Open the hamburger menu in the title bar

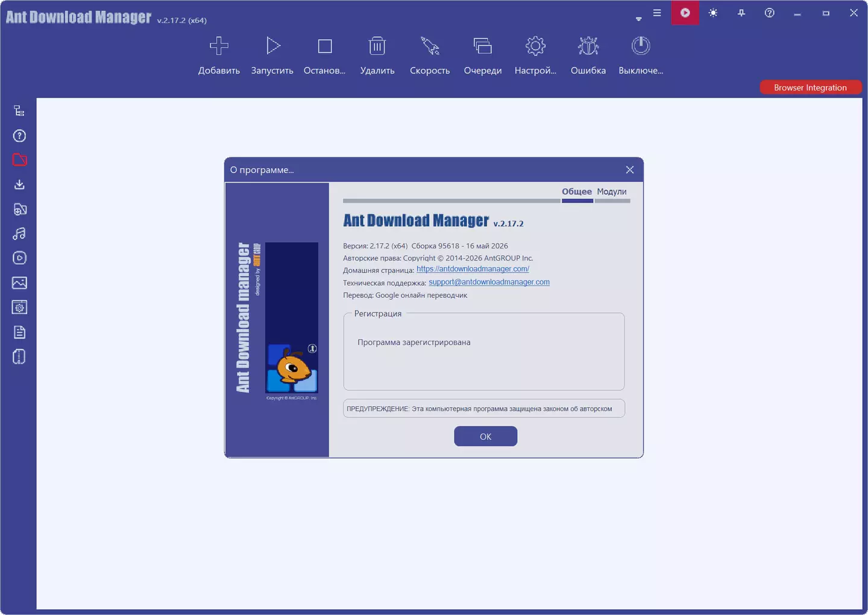(657, 13)
